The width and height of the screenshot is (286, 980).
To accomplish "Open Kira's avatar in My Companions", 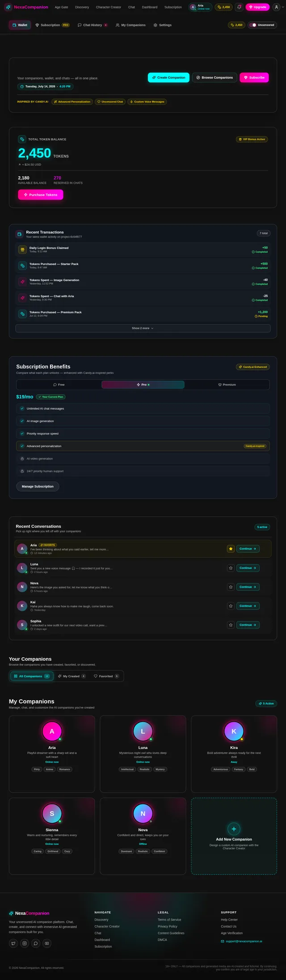I will [234, 732].
